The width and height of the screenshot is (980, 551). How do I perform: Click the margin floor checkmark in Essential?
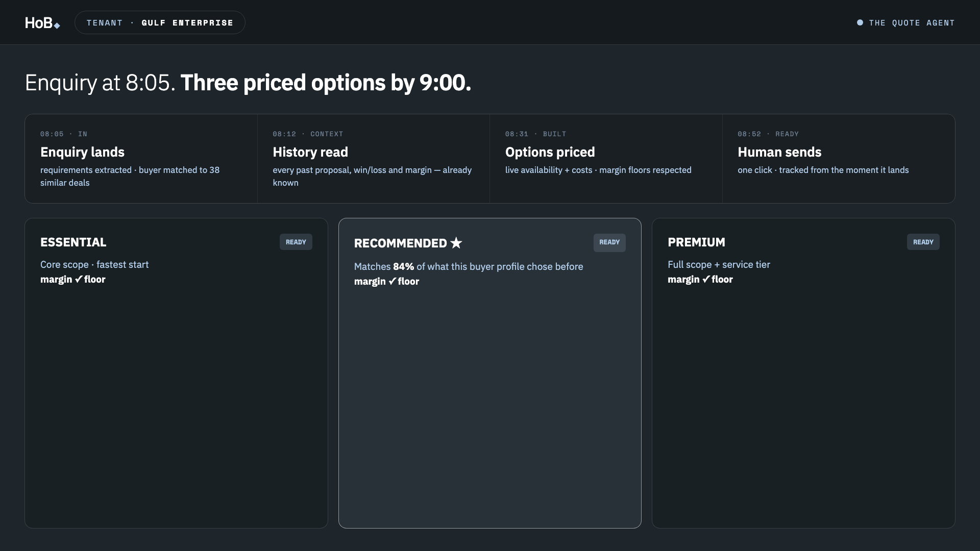[78, 279]
